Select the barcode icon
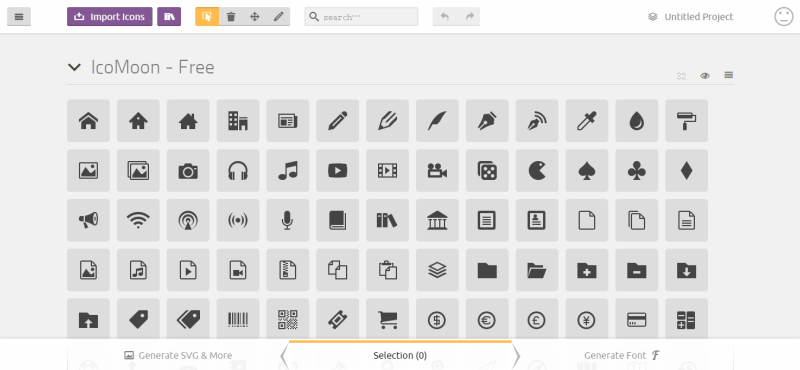The width and height of the screenshot is (800, 370). pos(238,320)
